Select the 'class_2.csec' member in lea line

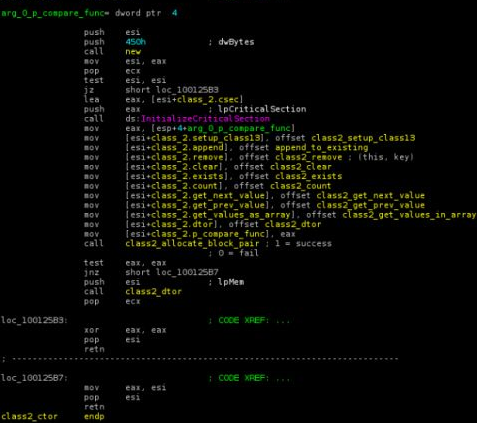[208, 100]
